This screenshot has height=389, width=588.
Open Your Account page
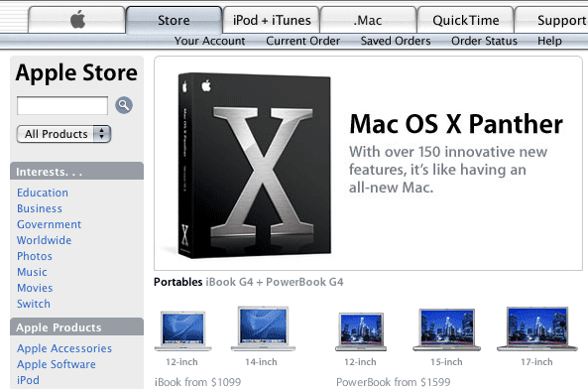click(209, 41)
